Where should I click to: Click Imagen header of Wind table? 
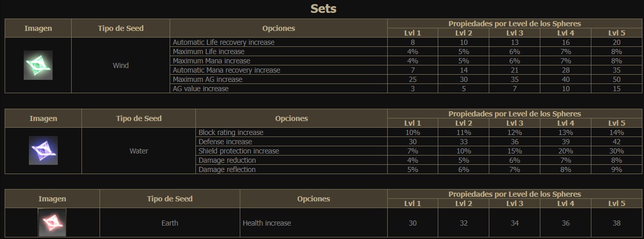click(38, 28)
